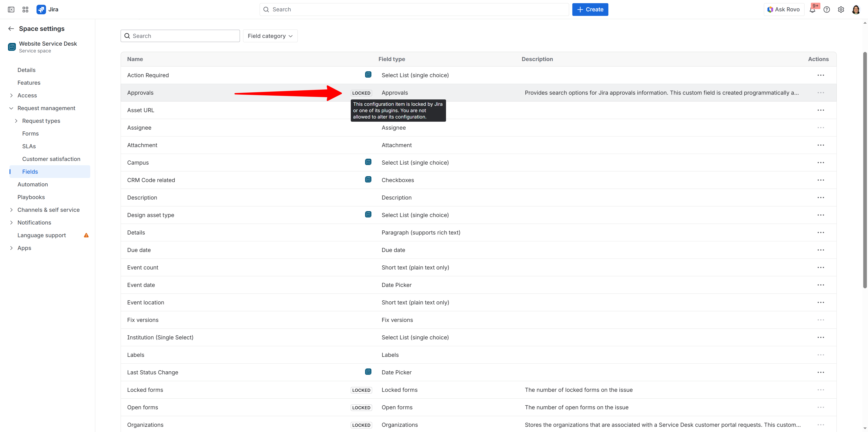Click LOCKED badge on Open forms row

(361, 408)
